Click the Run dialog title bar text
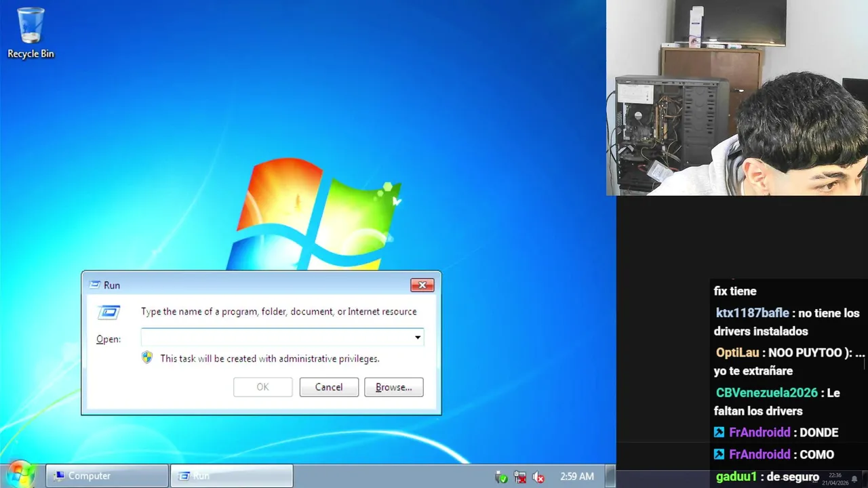 click(112, 285)
